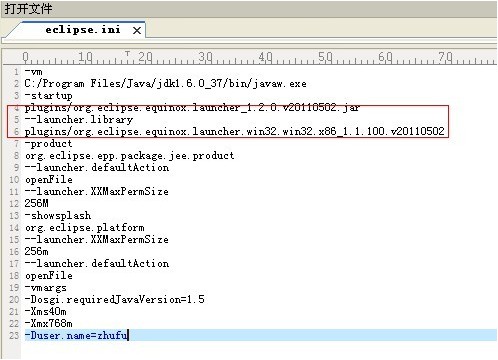Click the win32.x86_1.1.100 plugin path line
498x360 pixels.
tap(234, 131)
